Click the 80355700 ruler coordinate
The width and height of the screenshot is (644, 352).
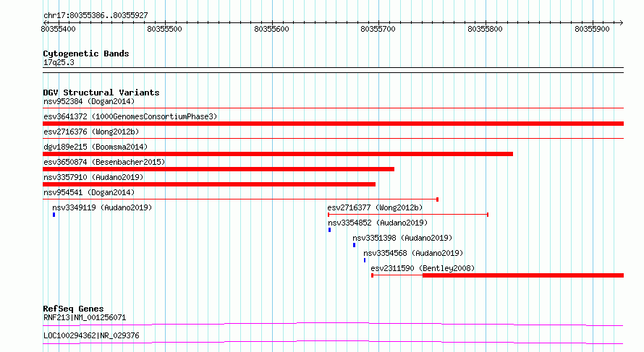(378, 29)
